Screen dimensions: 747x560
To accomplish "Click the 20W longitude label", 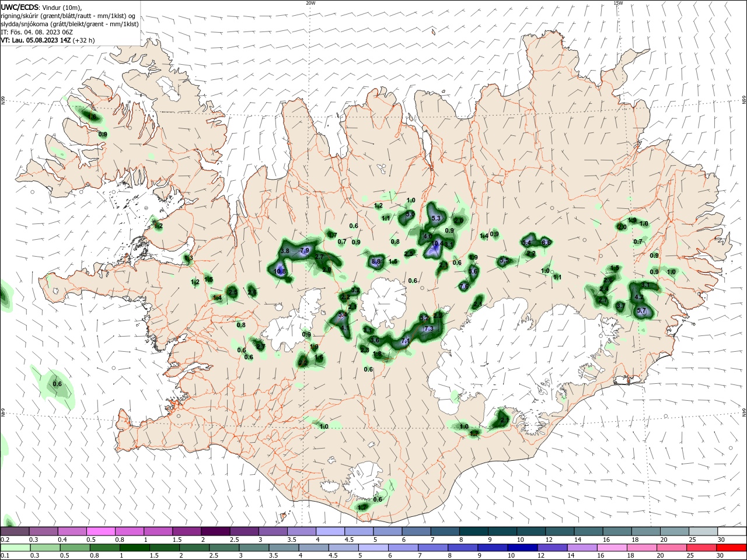I will tap(310, 3).
